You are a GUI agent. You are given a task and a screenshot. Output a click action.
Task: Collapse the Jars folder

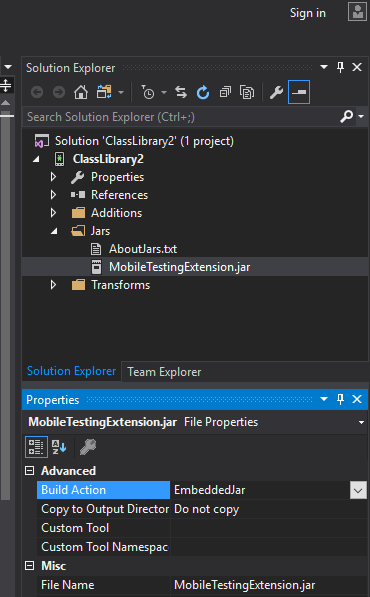coord(54,231)
